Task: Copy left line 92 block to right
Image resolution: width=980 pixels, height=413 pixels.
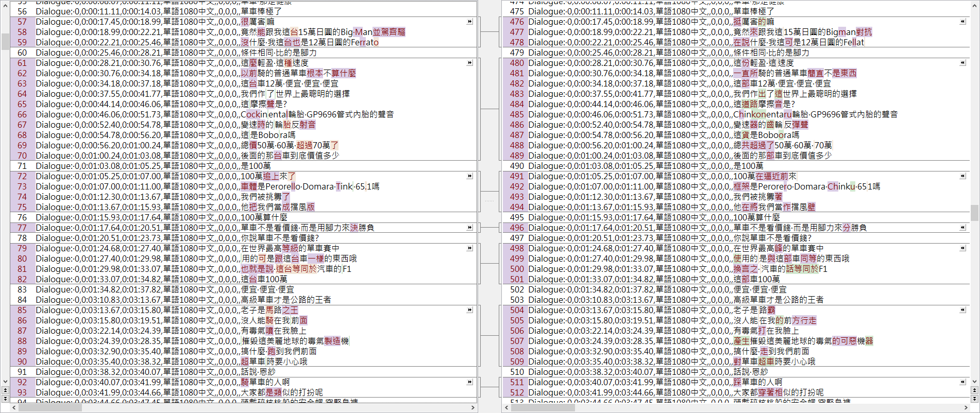Action: point(469,382)
